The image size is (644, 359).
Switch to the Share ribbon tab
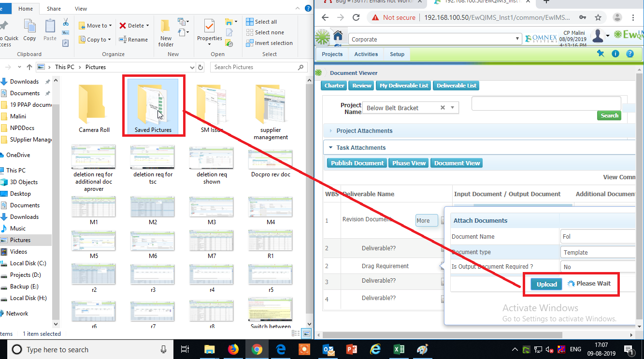pos(54,9)
